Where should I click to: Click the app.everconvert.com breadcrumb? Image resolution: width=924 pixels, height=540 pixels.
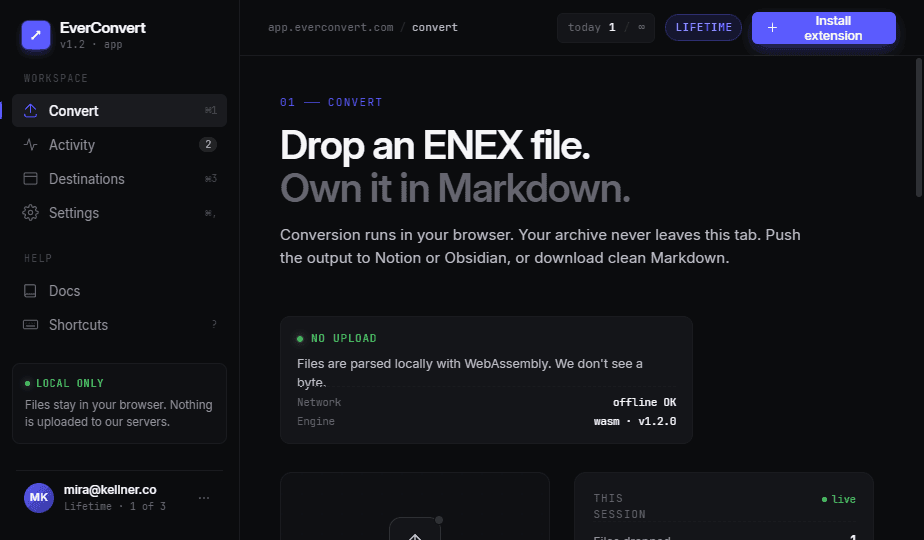click(331, 27)
